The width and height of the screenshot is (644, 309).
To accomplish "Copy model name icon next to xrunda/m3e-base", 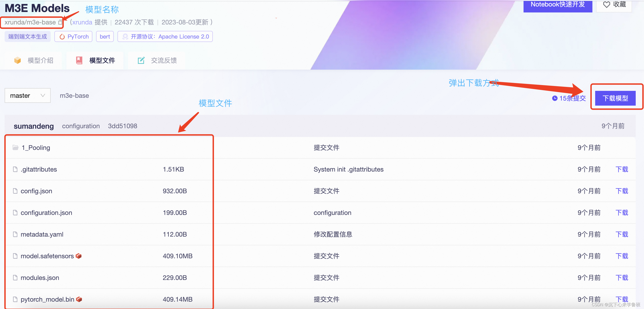I will (x=60, y=22).
